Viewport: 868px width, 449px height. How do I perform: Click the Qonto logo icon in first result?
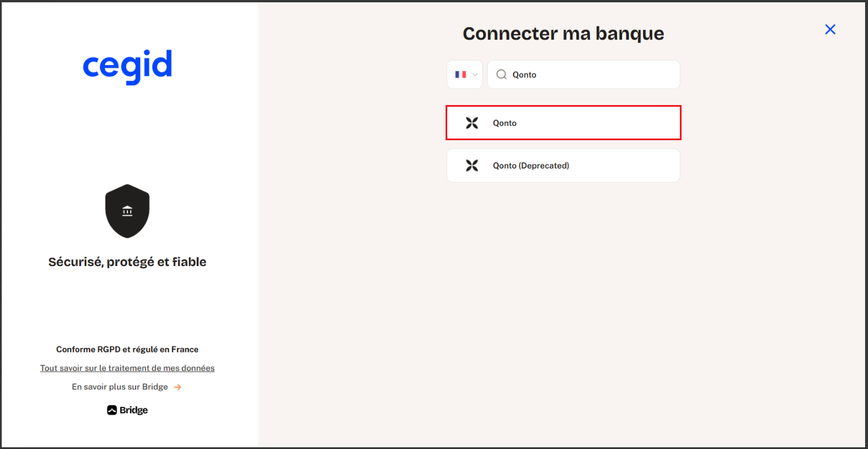472,123
